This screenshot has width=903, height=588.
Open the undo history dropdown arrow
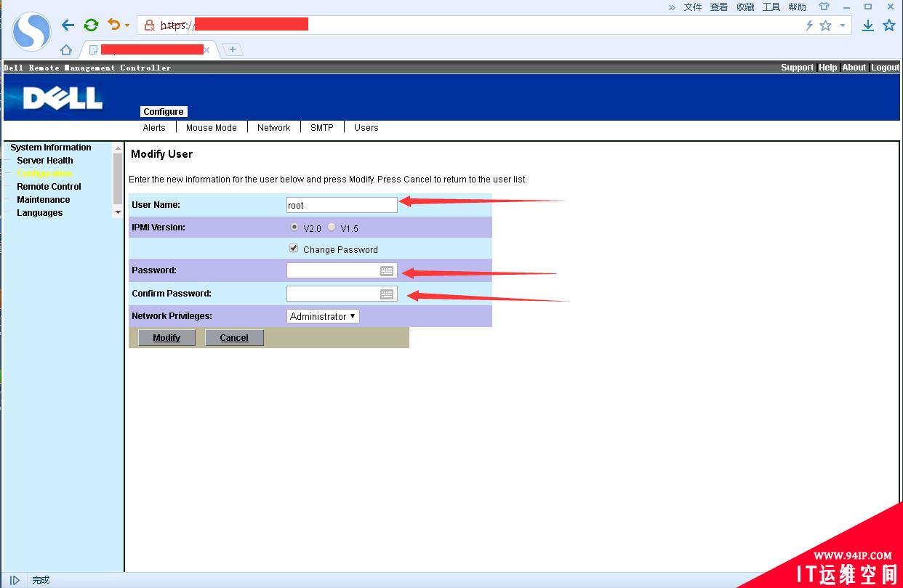[127, 25]
